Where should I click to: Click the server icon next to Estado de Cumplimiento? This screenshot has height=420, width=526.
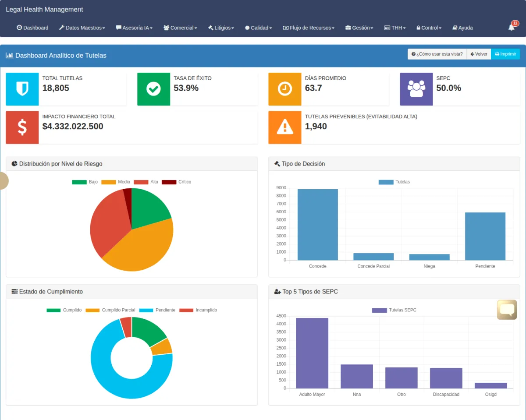point(14,291)
